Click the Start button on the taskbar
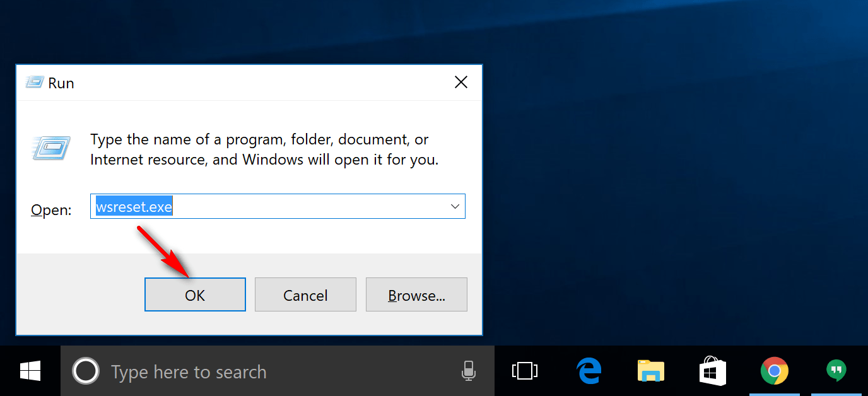 29,371
